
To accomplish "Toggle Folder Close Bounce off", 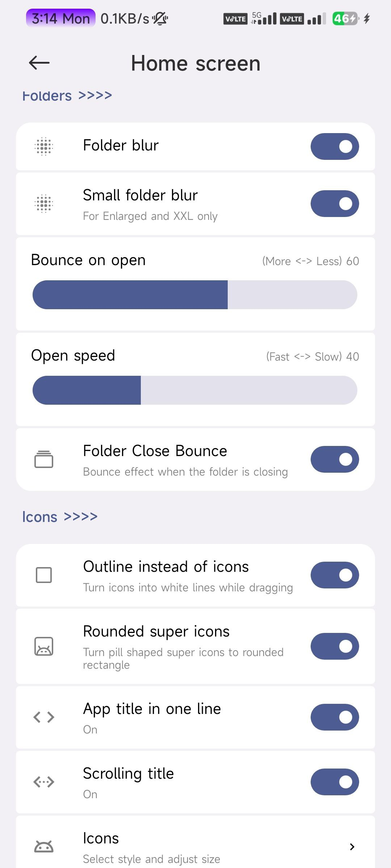I will pyautogui.click(x=335, y=459).
